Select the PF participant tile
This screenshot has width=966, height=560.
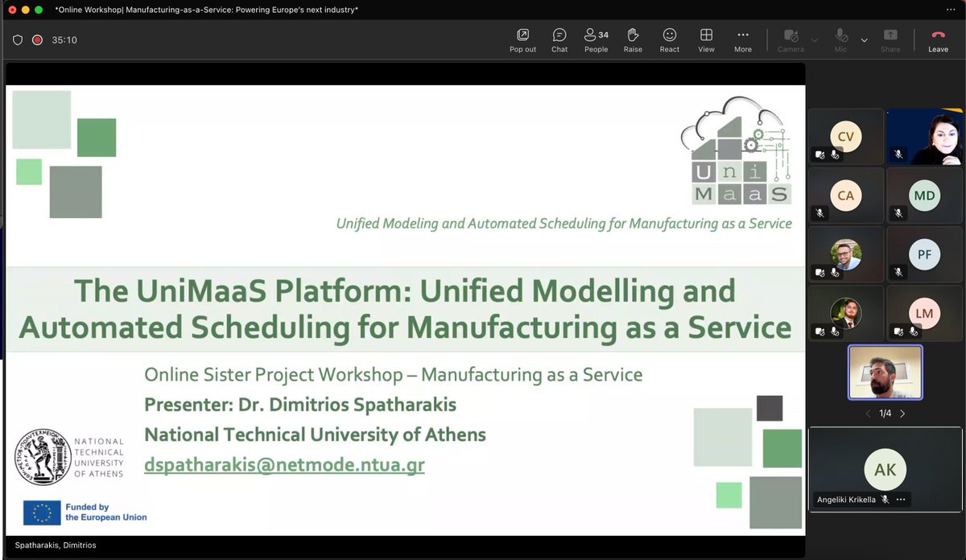click(924, 254)
